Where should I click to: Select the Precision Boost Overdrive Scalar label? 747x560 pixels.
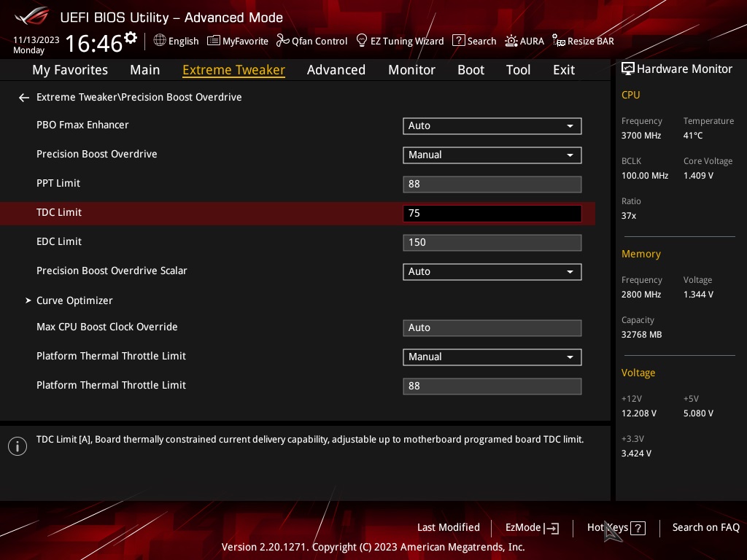[112, 271]
